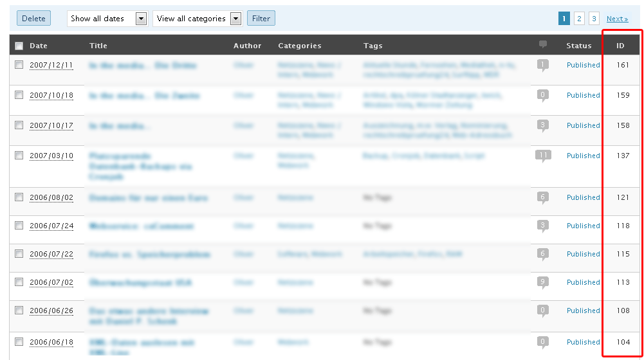Open comments bubble for the 2007/10/17 post
The height and width of the screenshot is (360, 644).
[x=543, y=125]
